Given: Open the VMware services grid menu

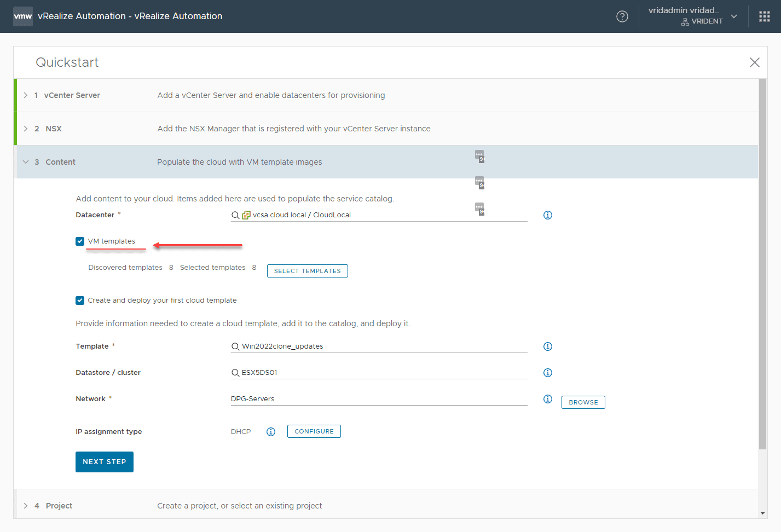Looking at the screenshot, I should pyautogui.click(x=765, y=16).
